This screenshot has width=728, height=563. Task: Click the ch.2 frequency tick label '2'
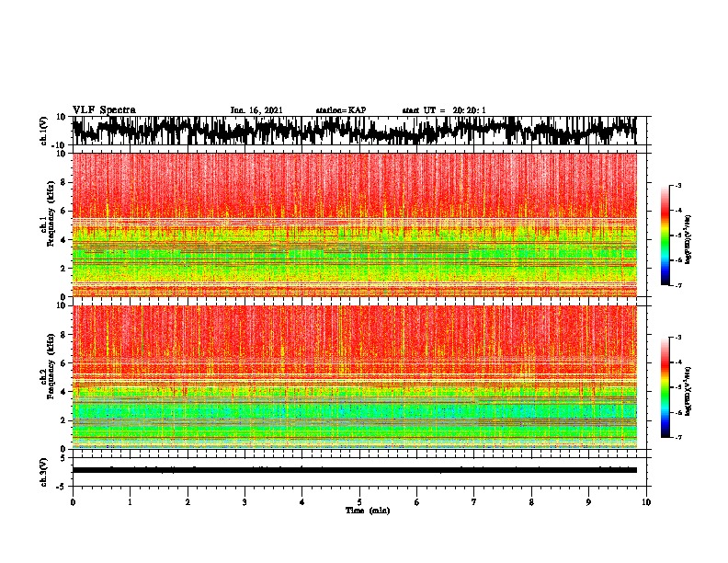[64, 420]
